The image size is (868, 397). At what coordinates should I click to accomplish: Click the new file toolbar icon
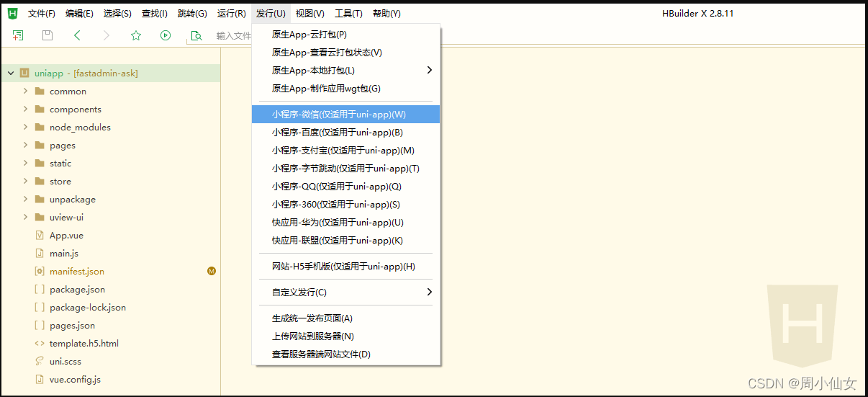tap(18, 35)
